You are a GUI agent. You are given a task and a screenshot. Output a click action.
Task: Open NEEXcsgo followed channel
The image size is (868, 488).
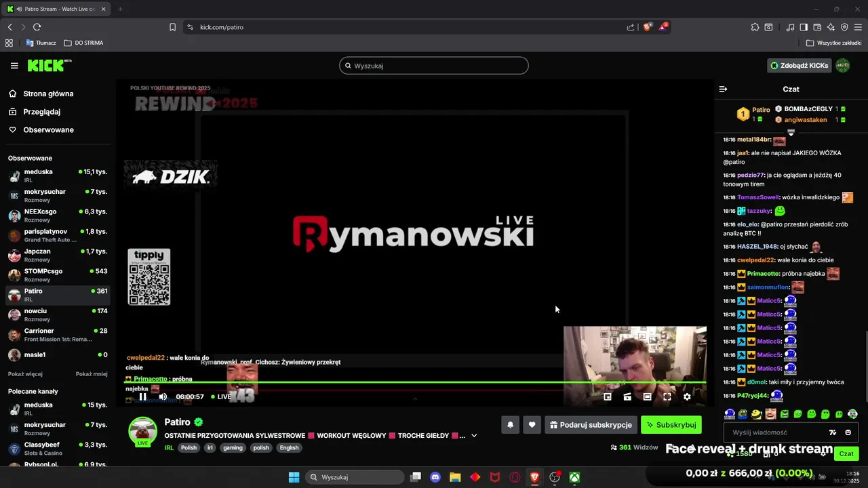pyautogui.click(x=58, y=216)
